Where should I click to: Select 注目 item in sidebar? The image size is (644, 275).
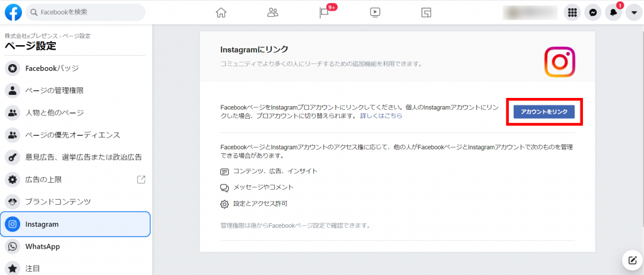[75, 269]
